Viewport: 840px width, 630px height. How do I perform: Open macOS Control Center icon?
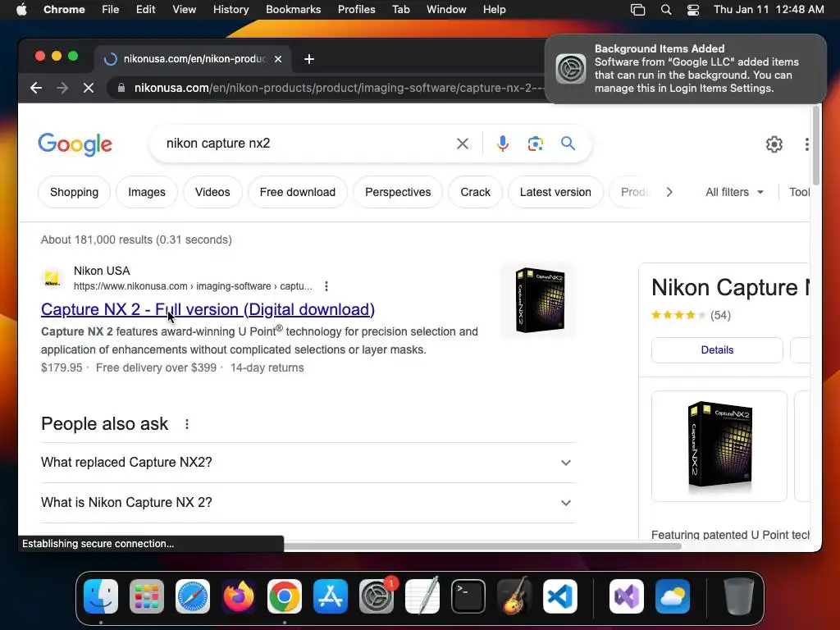click(693, 10)
